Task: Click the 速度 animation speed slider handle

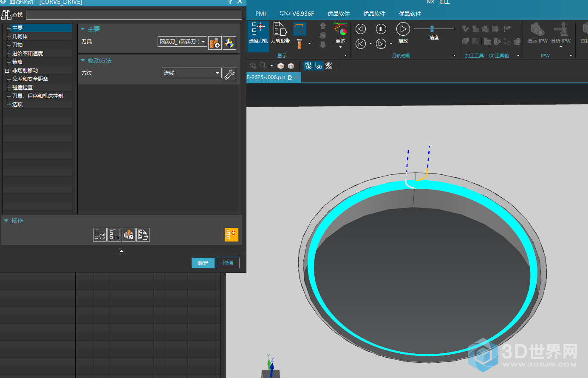Action: point(432,29)
